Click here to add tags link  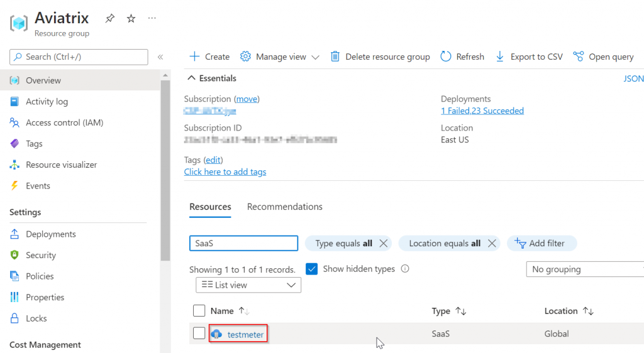click(225, 171)
